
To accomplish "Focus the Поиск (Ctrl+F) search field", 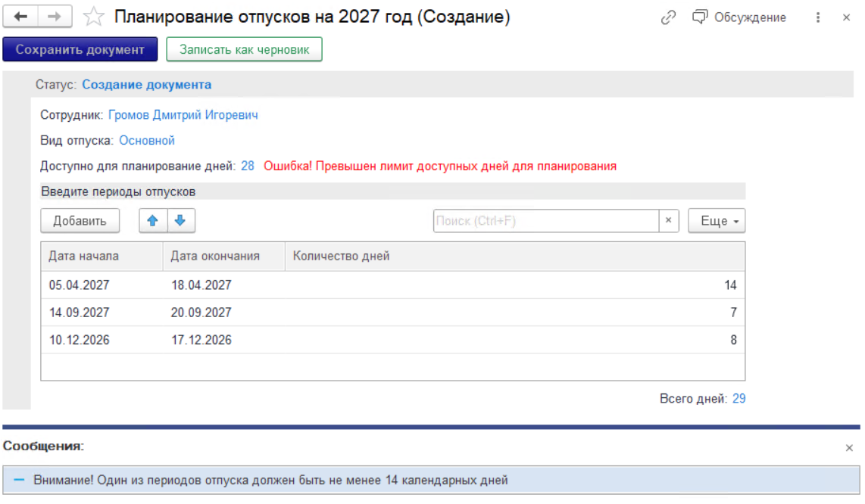I will [546, 220].
